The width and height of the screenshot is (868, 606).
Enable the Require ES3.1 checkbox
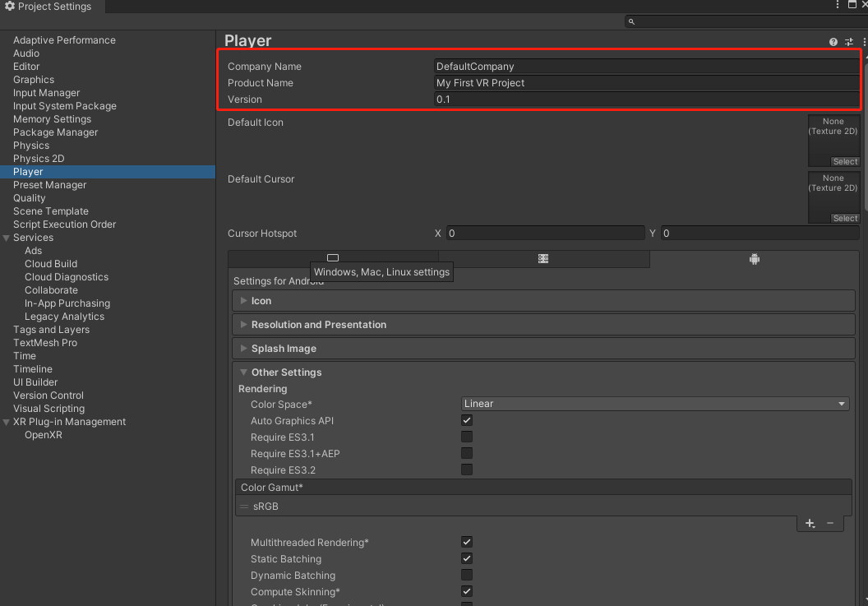(x=467, y=437)
